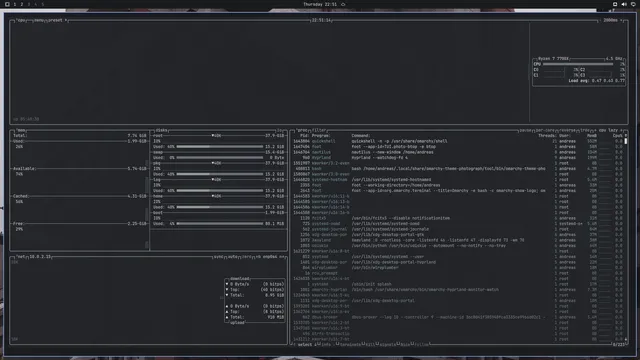Click the Command column header
Viewport: 640px width, 360px height.
point(361,136)
